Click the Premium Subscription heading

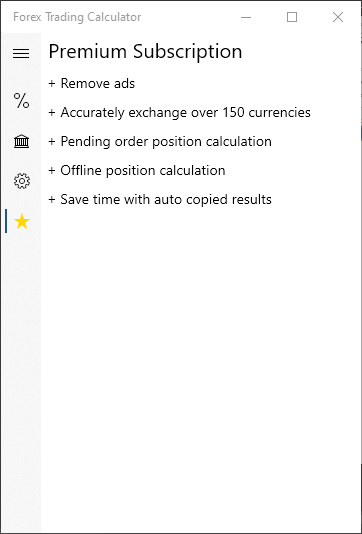tap(145, 52)
